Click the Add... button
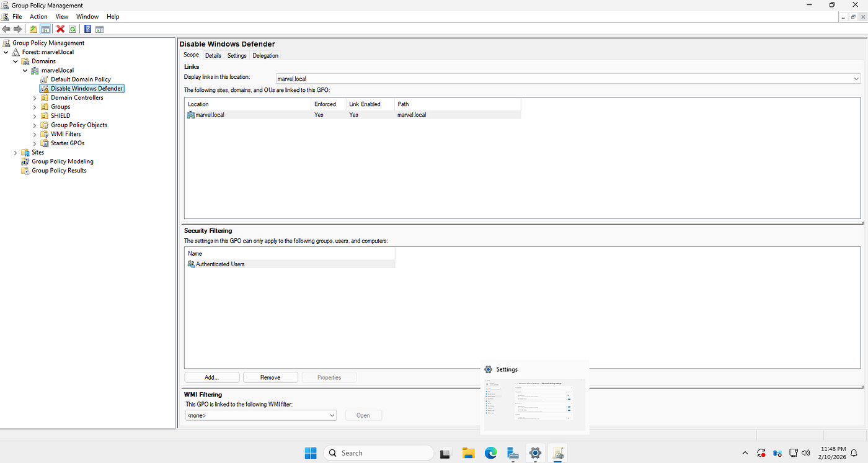This screenshot has height=463, width=868. pos(212,377)
